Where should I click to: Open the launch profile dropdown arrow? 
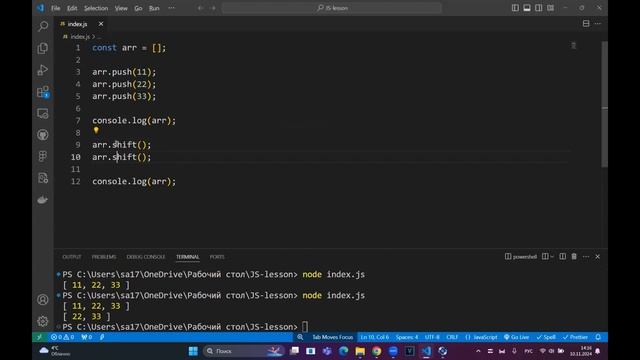(552, 257)
